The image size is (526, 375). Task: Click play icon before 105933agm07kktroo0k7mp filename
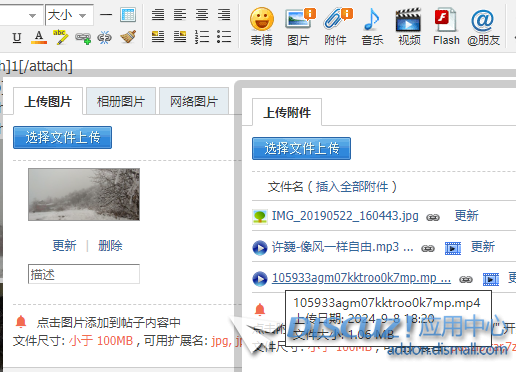click(x=260, y=279)
